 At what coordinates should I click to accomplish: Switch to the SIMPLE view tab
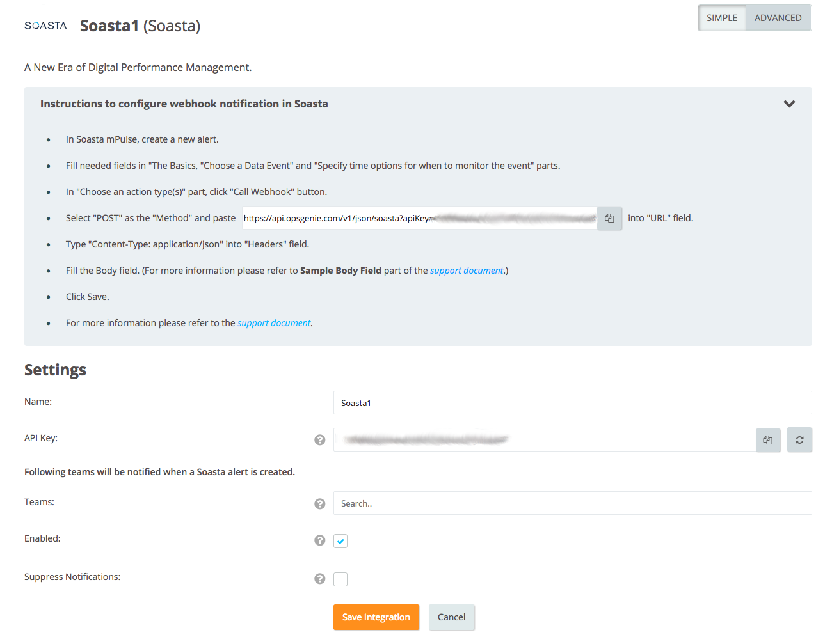(x=722, y=18)
